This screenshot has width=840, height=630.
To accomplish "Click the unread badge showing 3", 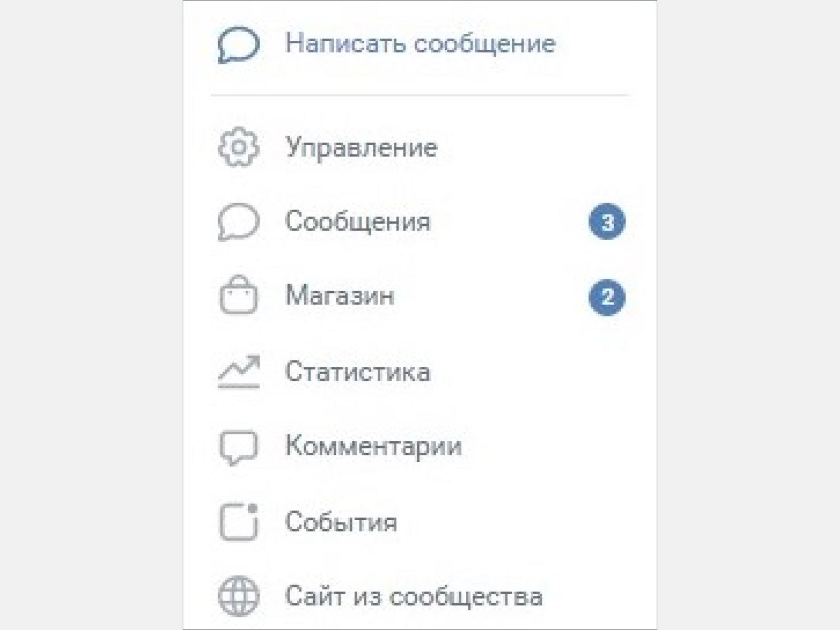I will click(x=607, y=222).
